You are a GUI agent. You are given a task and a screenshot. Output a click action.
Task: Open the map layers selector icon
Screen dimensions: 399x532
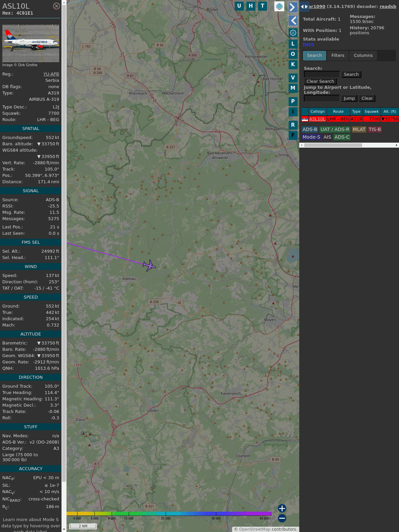tap(279, 6)
